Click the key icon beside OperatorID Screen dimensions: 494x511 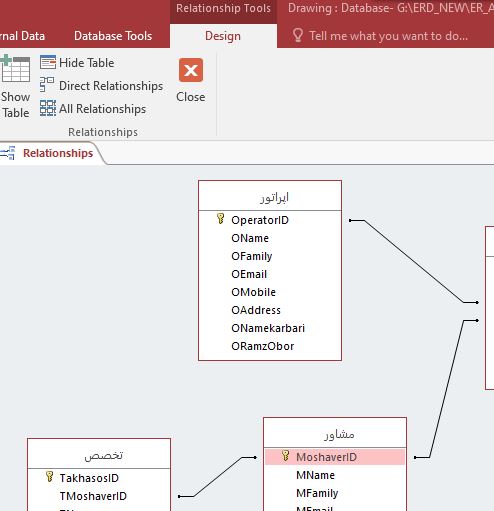tap(220, 219)
